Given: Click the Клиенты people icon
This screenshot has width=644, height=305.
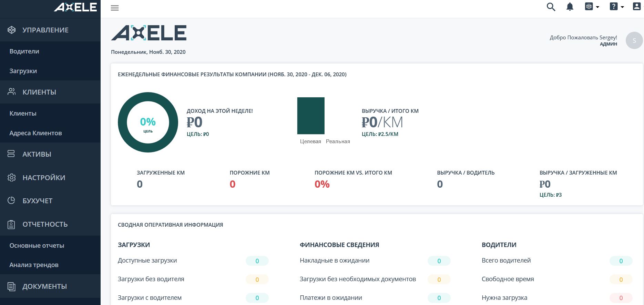Looking at the screenshot, I should pyautogui.click(x=12, y=92).
